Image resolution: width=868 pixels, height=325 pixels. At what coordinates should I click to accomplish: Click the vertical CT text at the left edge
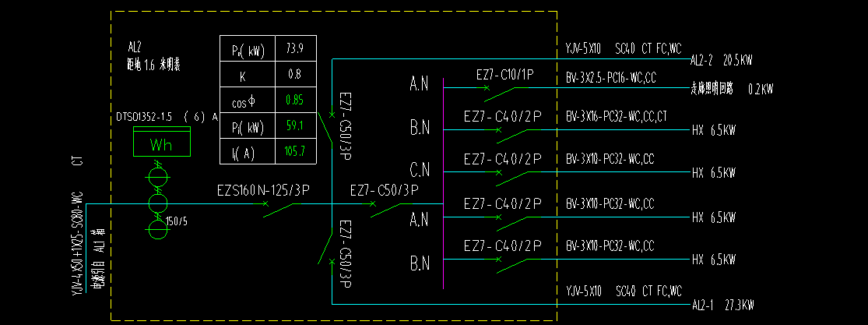[x=78, y=161]
